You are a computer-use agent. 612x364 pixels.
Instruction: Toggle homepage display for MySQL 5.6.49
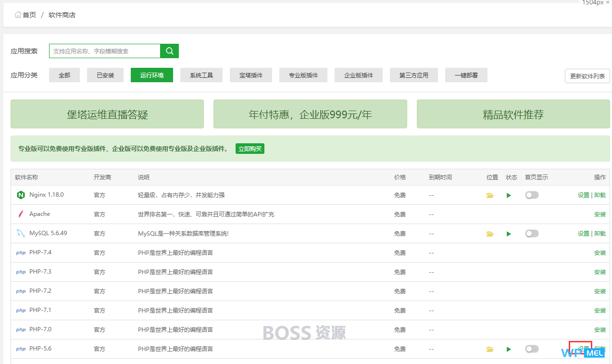532,234
